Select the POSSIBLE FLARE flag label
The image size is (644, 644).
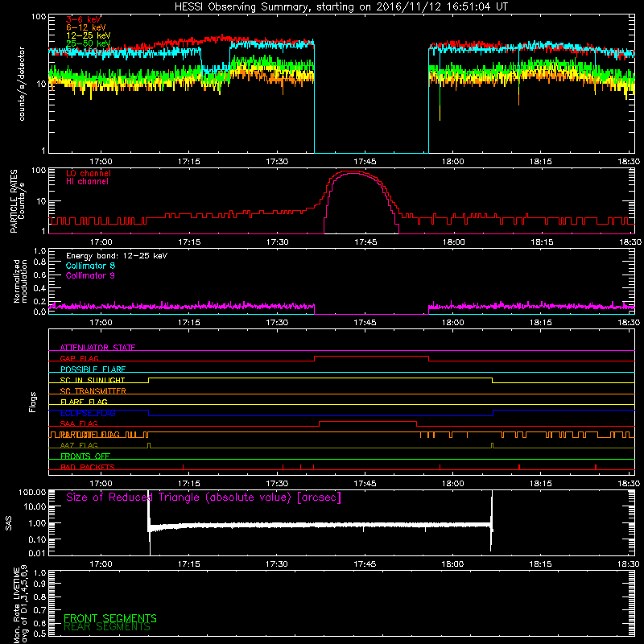pyautogui.click(x=93, y=369)
